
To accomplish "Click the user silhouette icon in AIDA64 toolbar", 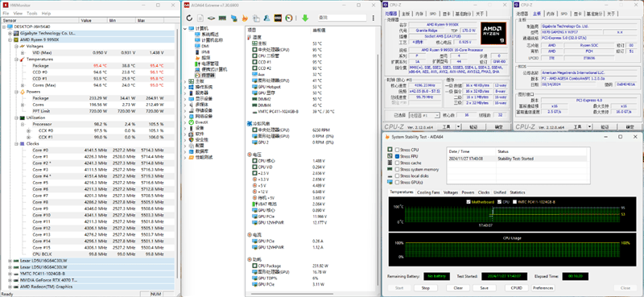I will point(267,18).
